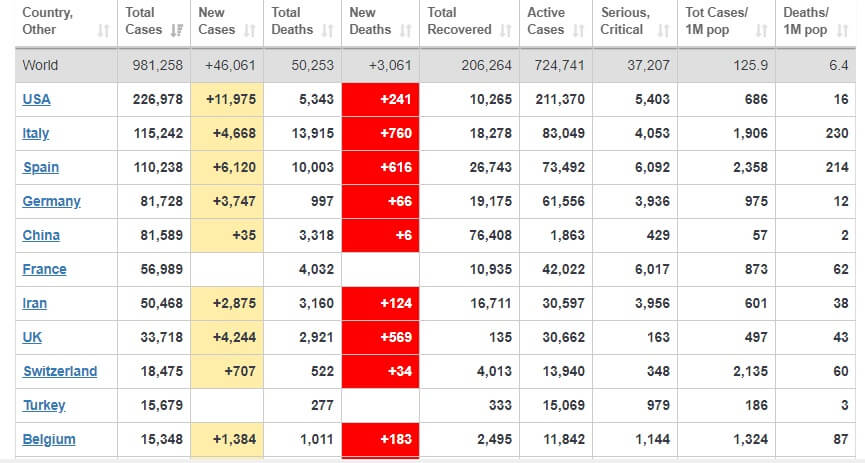Sort by Total Cases using sort icon
The height and width of the screenshot is (463, 865).
[x=176, y=30]
